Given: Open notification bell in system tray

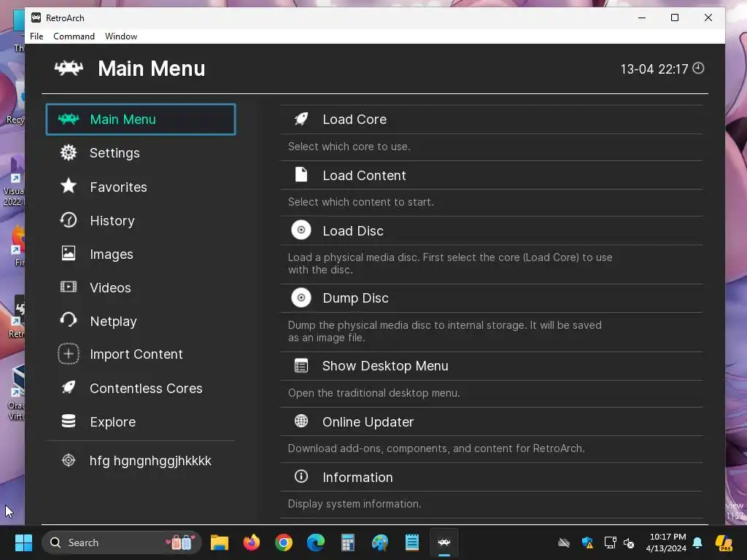Looking at the screenshot, I should pyautogui.click(x=697, y=542).
